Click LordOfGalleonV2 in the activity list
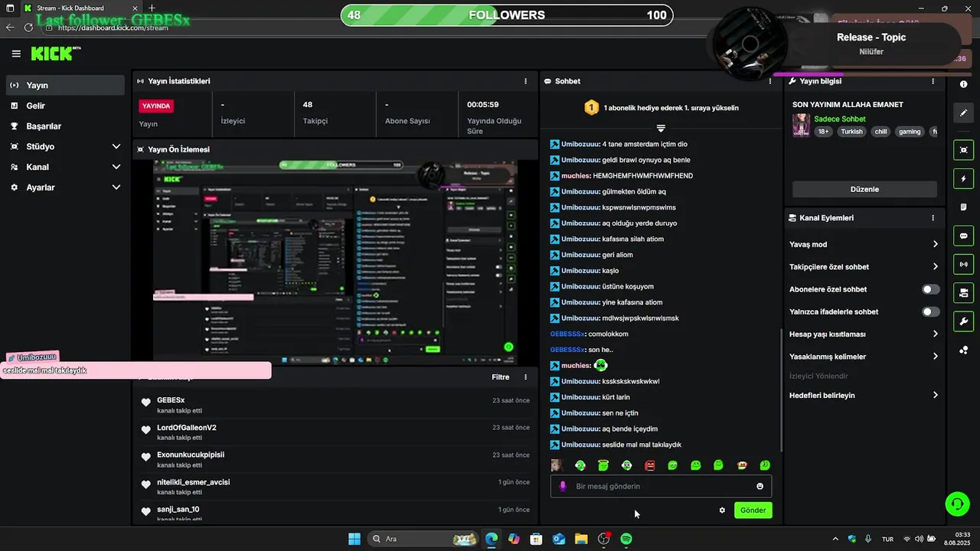980x551 pixels. 187,428
